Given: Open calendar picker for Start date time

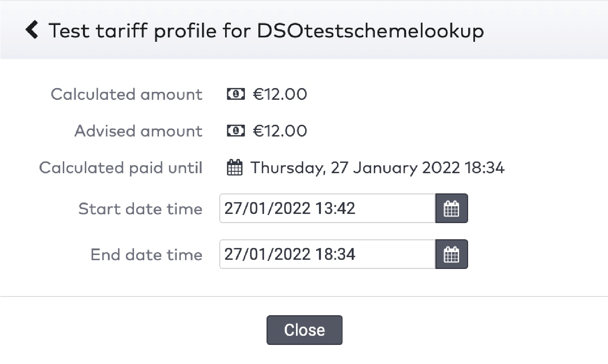Looking at the screenshot, I should (x=451, y=208).
